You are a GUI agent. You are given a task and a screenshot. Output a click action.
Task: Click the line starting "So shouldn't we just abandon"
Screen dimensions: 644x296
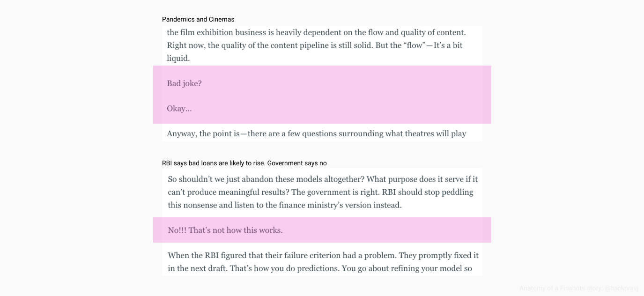(323, 179)
